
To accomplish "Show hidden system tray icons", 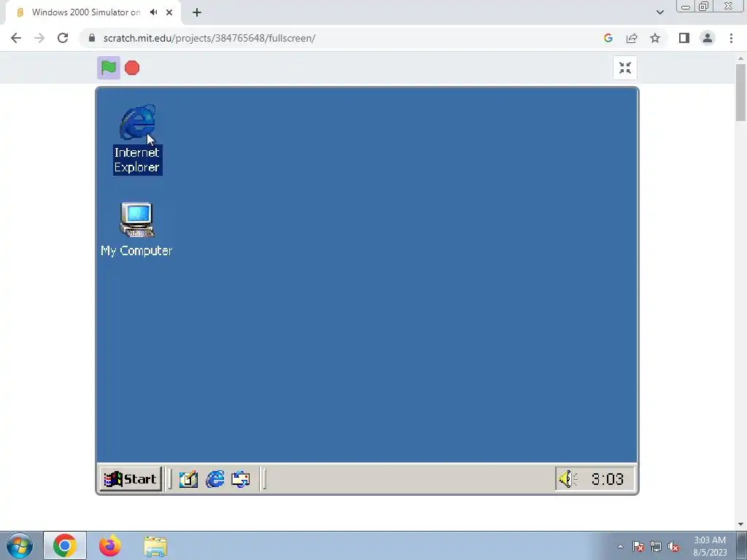I will tap(620, 546).
